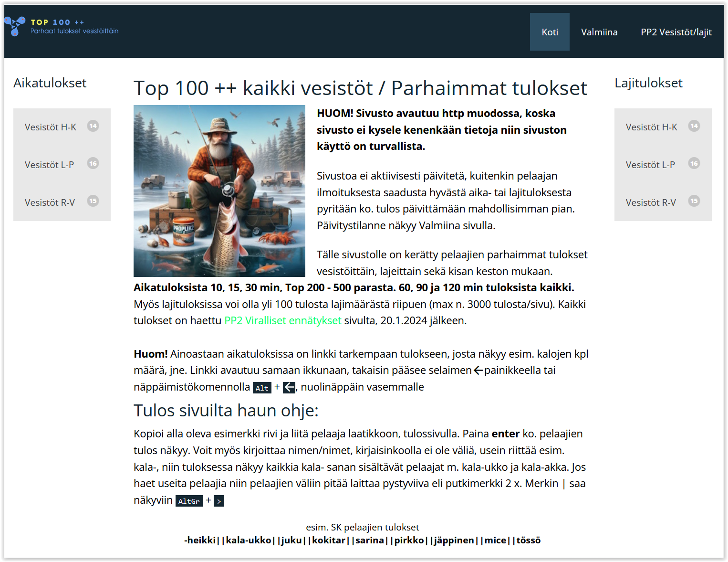The image size is (728, 562).
Task: Click the bold word 'enter' in instructions
Action: pos(506,434)
